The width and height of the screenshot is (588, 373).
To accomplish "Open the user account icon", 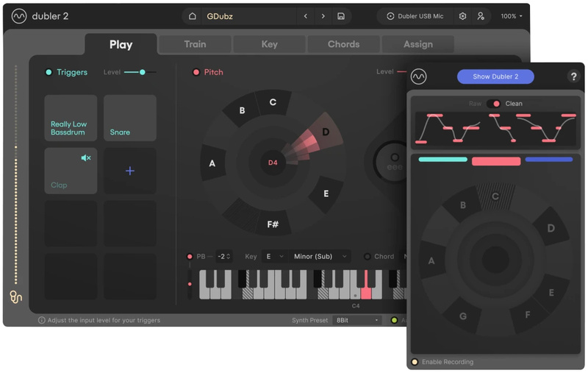I will click(481, 16).
